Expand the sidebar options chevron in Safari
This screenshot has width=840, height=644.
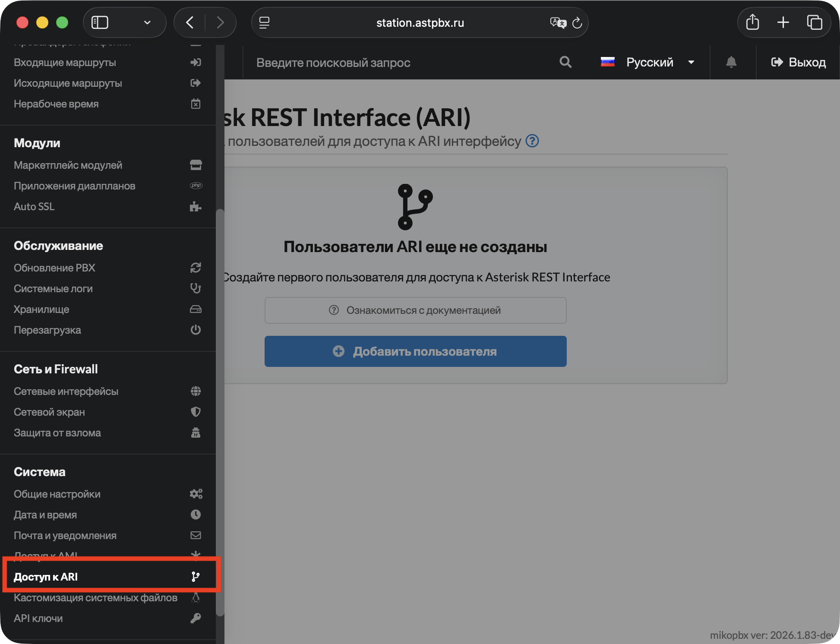pyautogui.click(x=147, y=22)
